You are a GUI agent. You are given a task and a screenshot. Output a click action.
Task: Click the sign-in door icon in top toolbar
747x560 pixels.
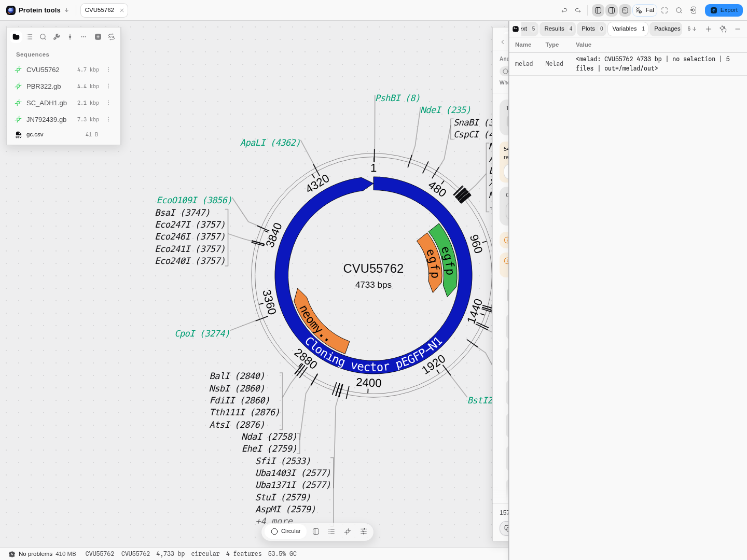(x=694, y=10)
